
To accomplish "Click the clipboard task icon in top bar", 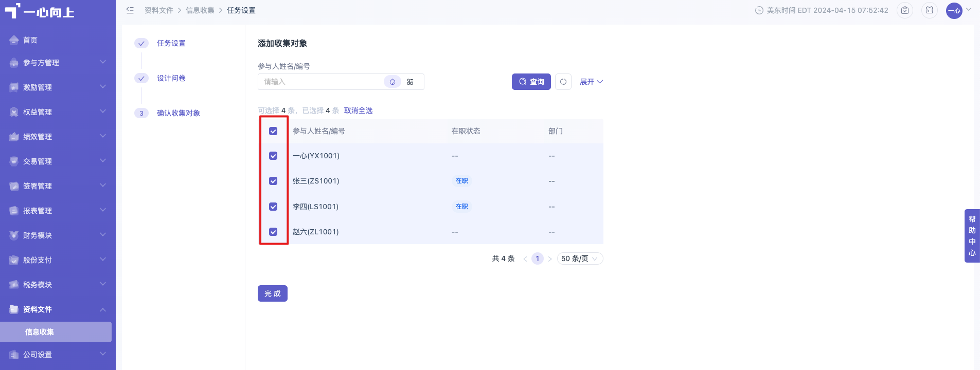I will (905, 10).
